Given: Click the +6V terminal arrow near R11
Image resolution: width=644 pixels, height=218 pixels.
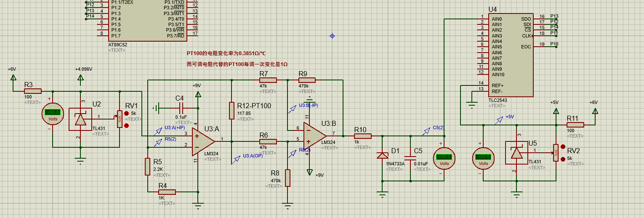Looking at the screenshot, I should pos(595,111).
